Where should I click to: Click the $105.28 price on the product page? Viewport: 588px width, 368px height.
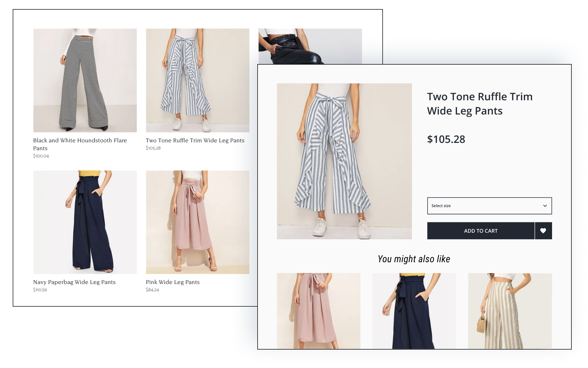[x=446, y=139]
